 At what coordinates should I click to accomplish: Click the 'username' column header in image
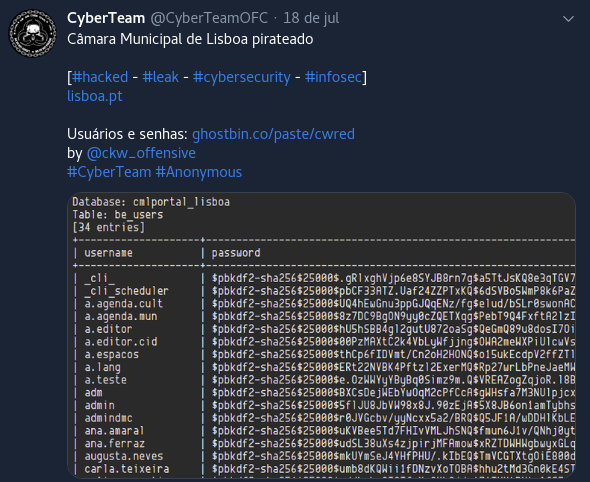108,253
